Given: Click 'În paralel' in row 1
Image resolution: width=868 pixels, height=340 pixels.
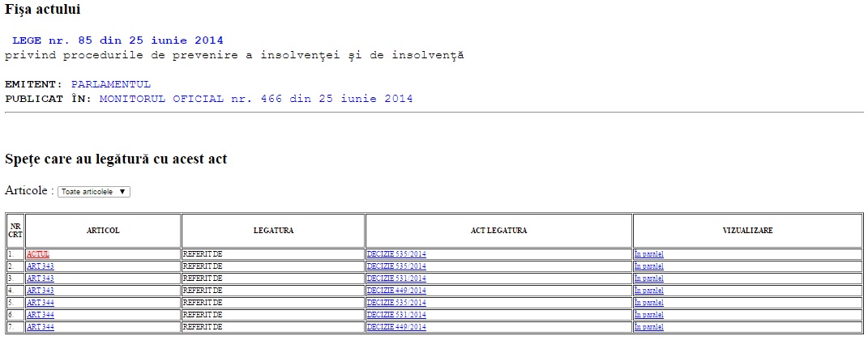Looking at the screenshot, I should click(649, 254).
